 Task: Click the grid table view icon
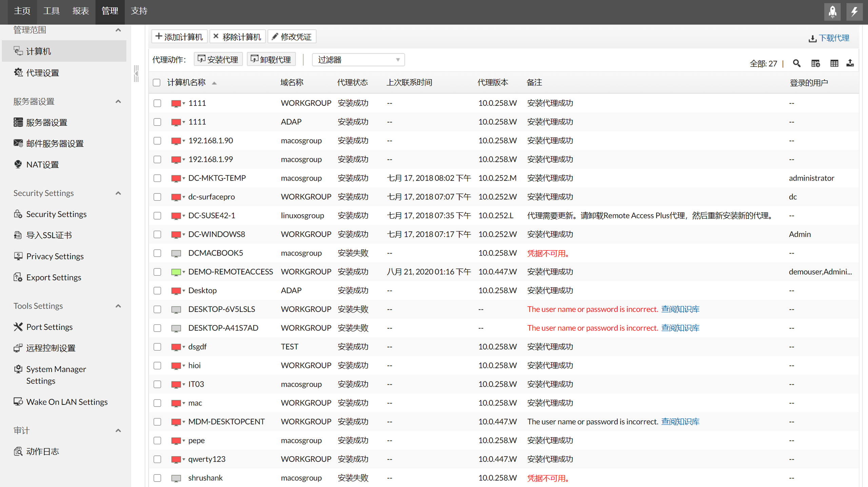[x=834, y=63]
